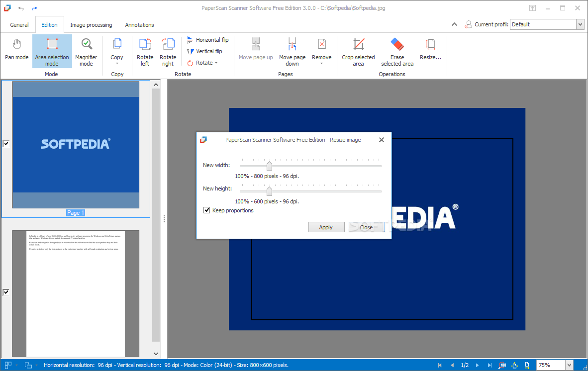Click the windows layout icon in status bar

point(28,365)
